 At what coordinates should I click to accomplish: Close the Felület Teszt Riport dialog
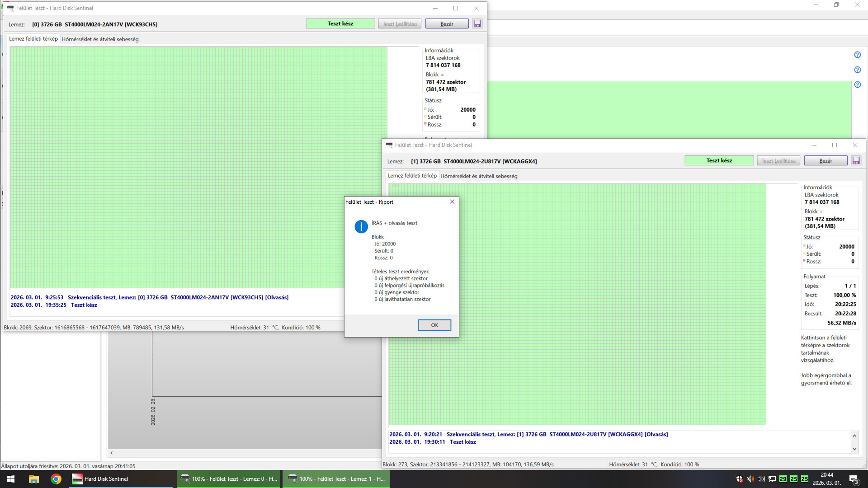(x=452, y=202)
